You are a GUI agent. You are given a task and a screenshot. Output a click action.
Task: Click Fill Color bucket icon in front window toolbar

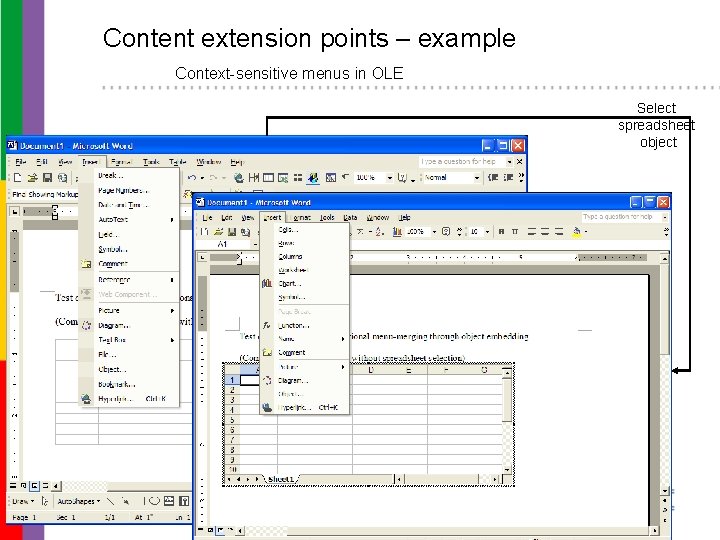[576, 232]
